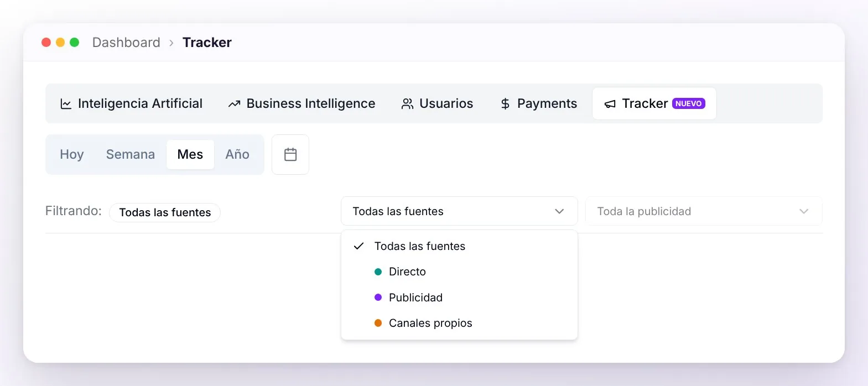Click the green maximize window dot
The width and height of the screenshot is (868, 386).
74,43
